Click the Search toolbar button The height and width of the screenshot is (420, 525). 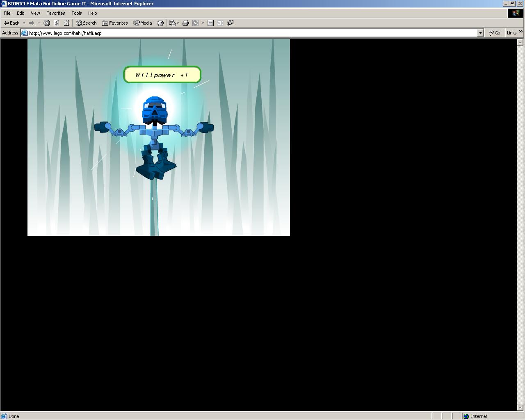pyautogui.click(x=86, y=23)
